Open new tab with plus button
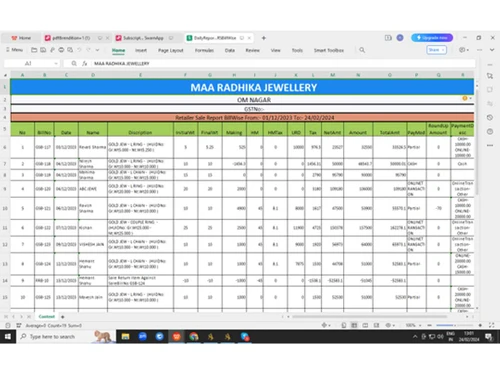 pyautogui.click(x=264, y=38)
